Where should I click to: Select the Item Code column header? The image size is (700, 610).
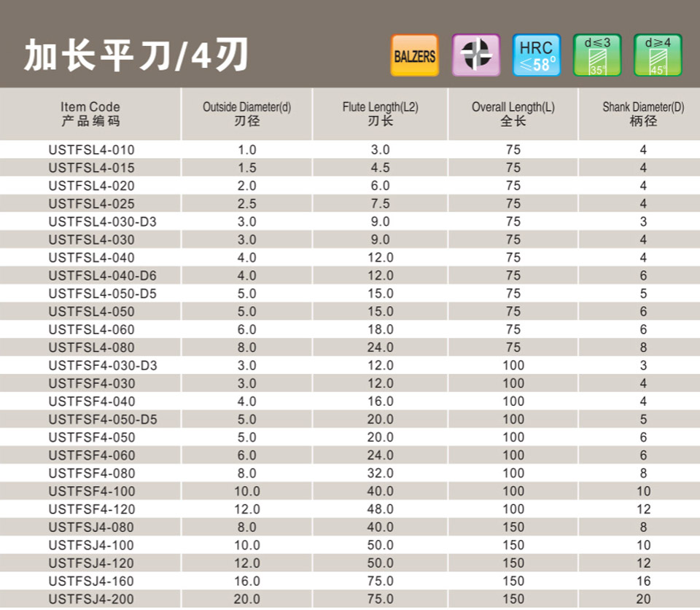click(90, 114)
